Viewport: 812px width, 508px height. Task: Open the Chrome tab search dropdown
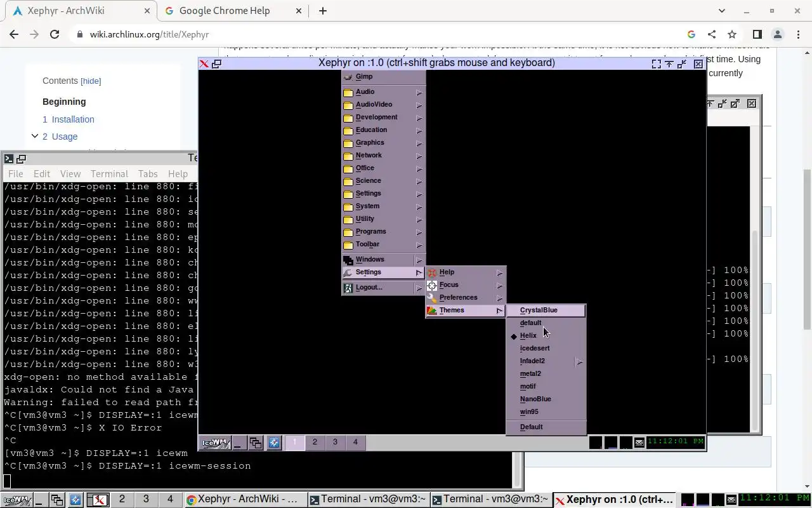pyautogui.click(x=722, y=11)
